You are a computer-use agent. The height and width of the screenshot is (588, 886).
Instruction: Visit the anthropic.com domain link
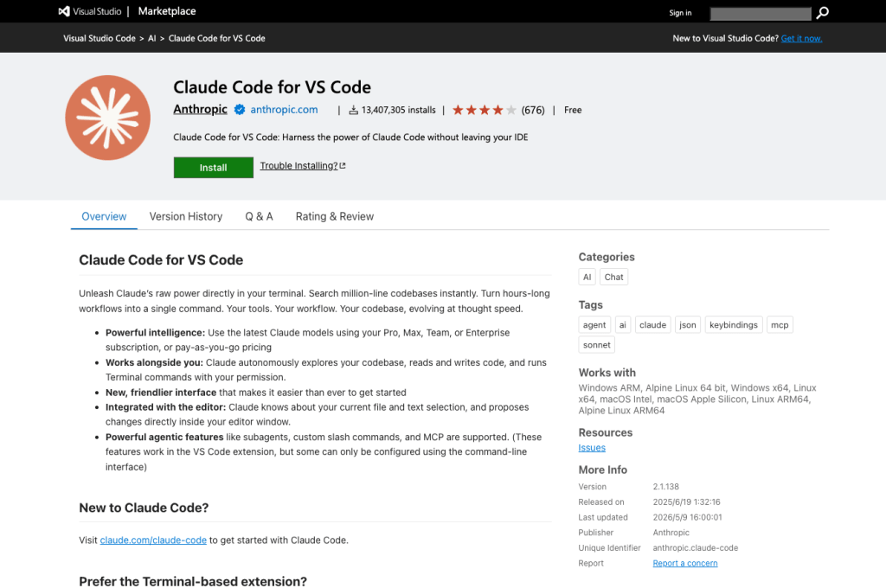pyautogui.click(x=284, y=110)
